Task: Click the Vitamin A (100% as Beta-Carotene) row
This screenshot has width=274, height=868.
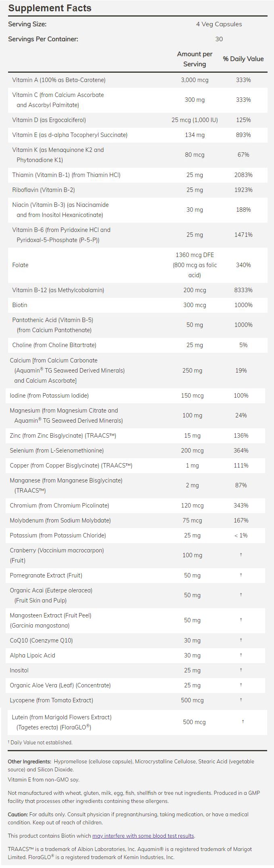Action: click(59, 80)
